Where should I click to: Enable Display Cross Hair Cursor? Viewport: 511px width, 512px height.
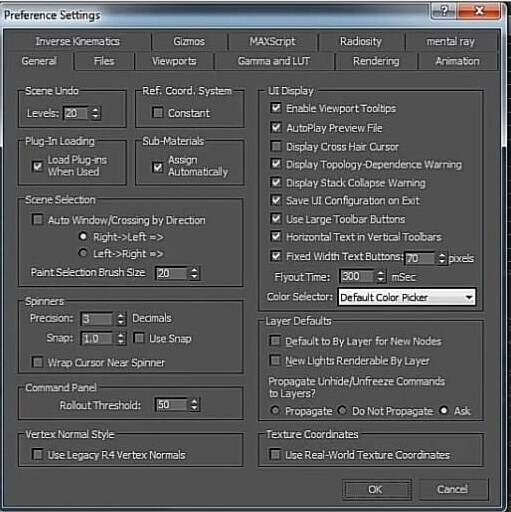(x=276, y=146)
